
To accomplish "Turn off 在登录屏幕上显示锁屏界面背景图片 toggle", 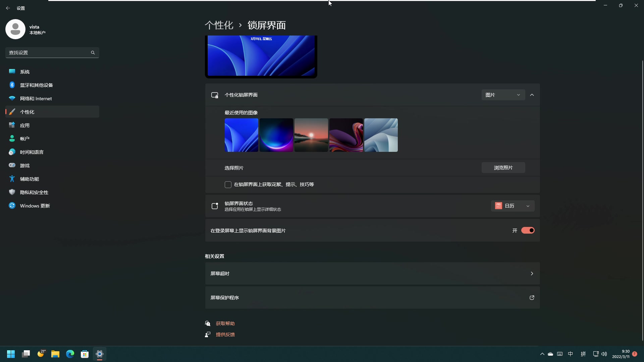I will coord(528,231).
